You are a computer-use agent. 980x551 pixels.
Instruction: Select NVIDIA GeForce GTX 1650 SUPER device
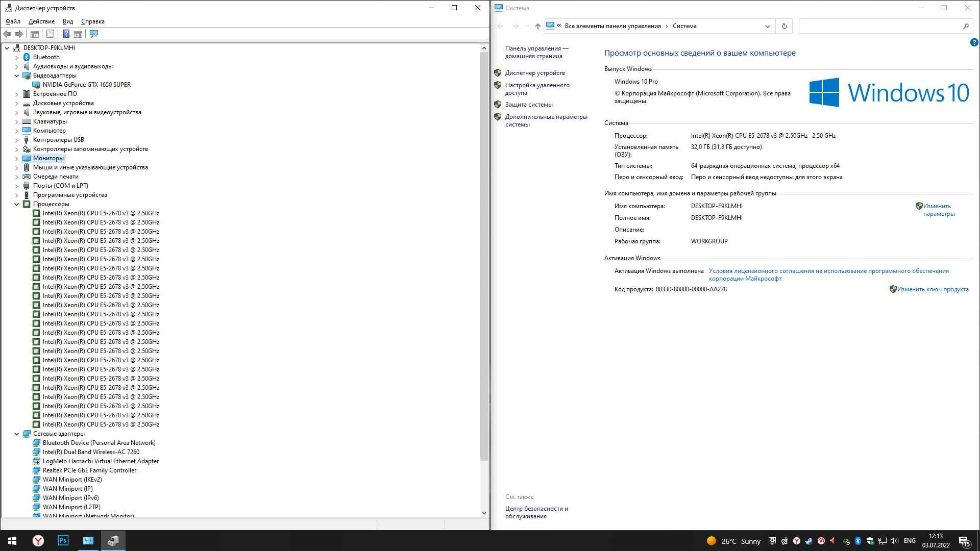86,85
